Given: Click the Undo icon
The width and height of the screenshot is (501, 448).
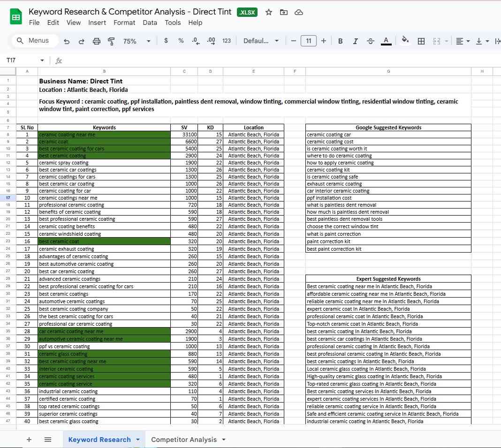Looking at the screenshot, I should 67,41.
